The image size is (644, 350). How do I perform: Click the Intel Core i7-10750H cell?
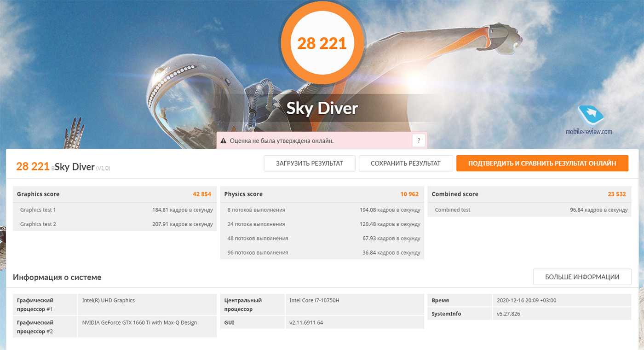point(355,304)
